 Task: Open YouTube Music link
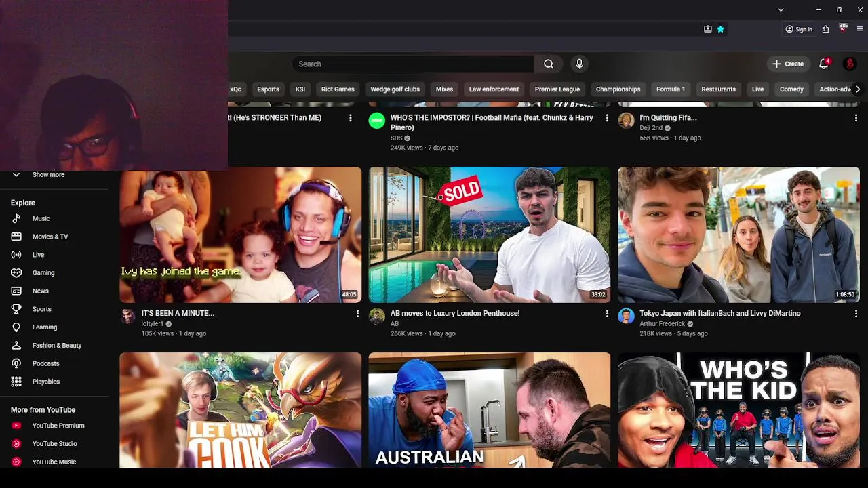coord(54,462)
